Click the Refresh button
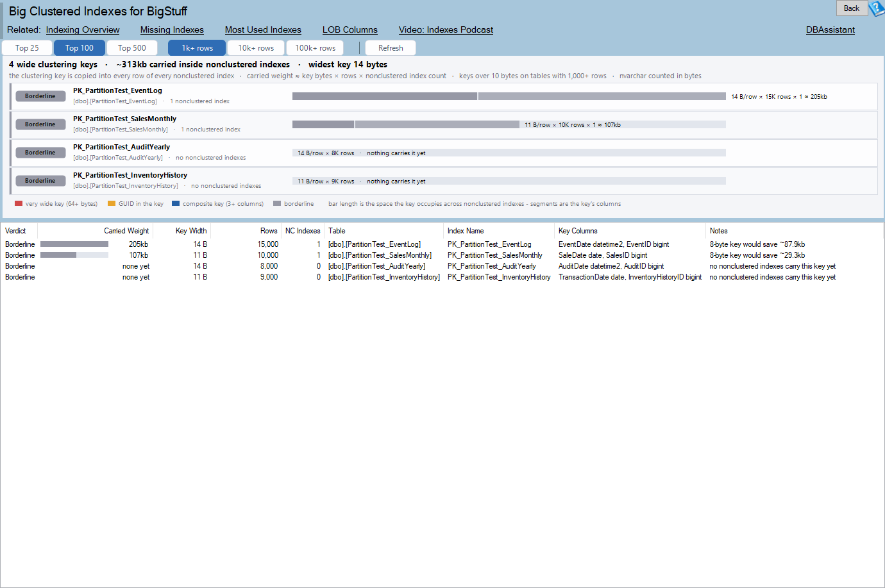This screenshot has height=588, width=885. click(x=391, y=48)
